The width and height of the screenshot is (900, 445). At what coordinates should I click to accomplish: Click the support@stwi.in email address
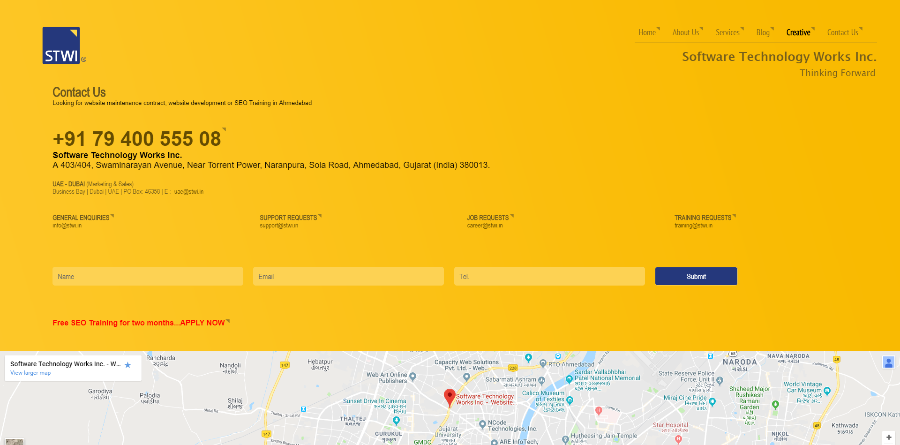click(279, 226)
